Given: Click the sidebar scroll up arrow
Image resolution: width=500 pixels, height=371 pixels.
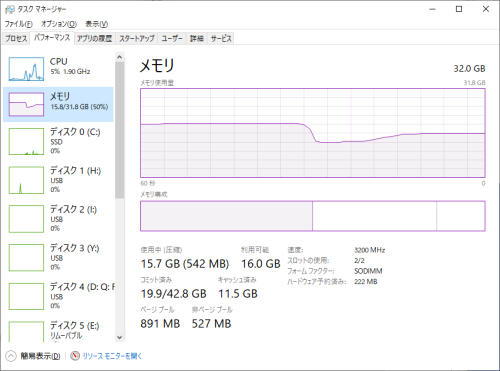Looking at the screenshot, I should tap(120, 57).
